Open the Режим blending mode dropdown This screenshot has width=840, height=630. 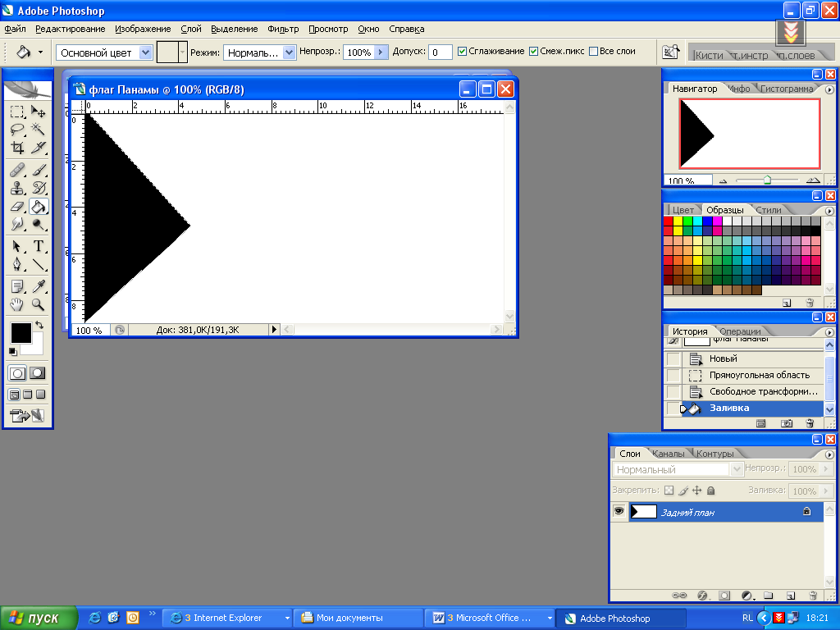289,52
